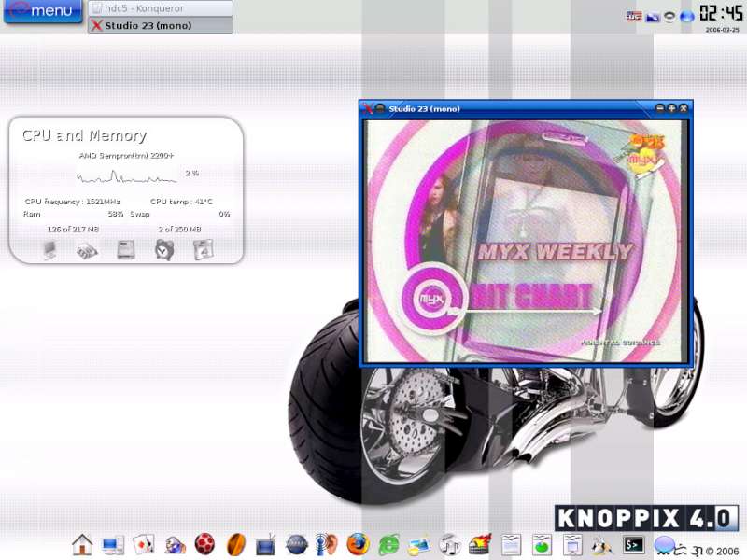Open the orange striped bean dock icon
Image resolution: width=747 pixels, height=560 pixels.
point(236,545)
